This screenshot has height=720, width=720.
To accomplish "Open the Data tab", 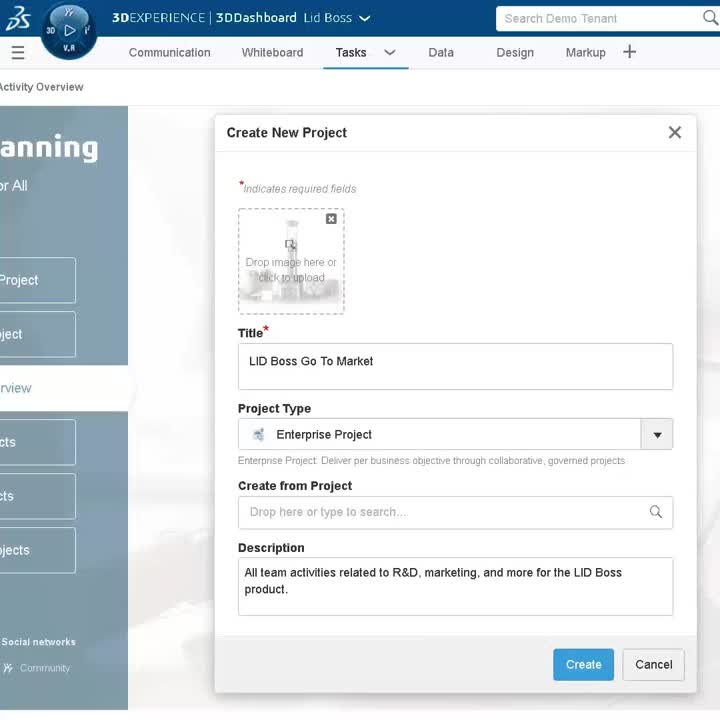I will coord(441,52).
